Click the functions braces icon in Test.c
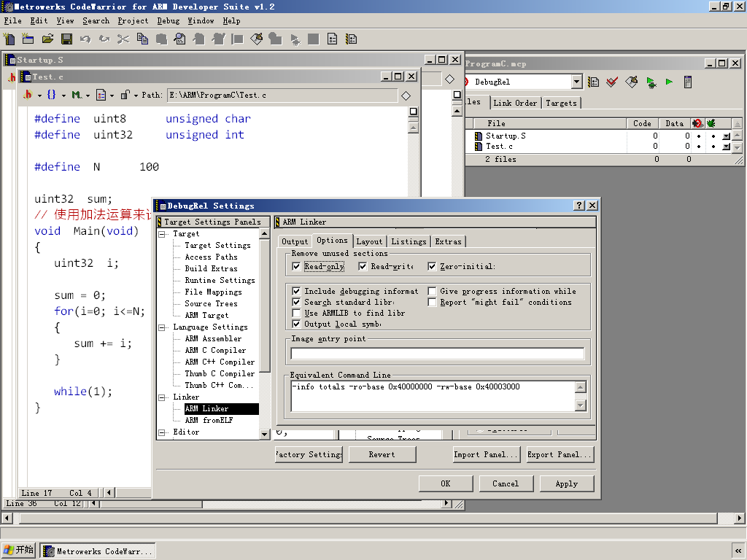This screenshot has width=747, height=560. coord(52,95)
